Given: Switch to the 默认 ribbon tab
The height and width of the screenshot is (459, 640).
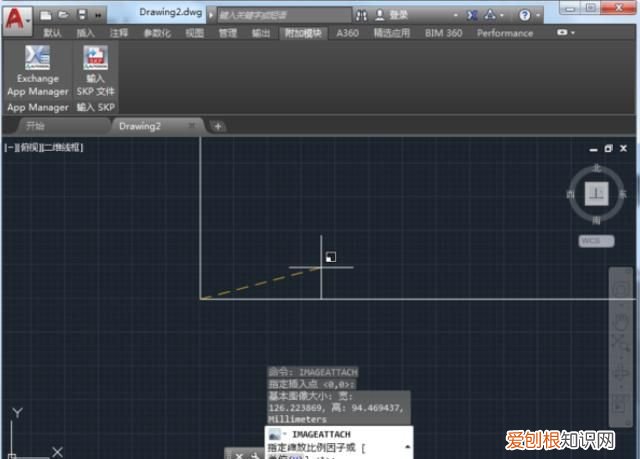Looking at the screenshot, I should (x=52, y=33).
